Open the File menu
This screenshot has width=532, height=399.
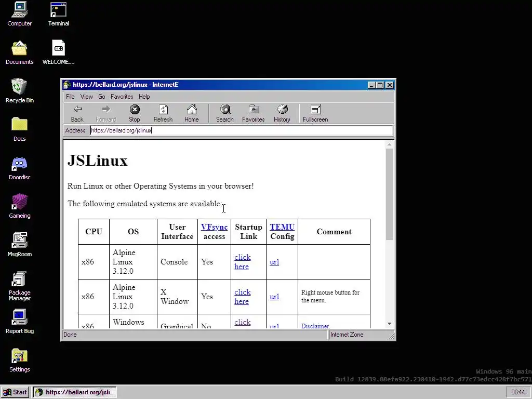(x=70, y=96)
